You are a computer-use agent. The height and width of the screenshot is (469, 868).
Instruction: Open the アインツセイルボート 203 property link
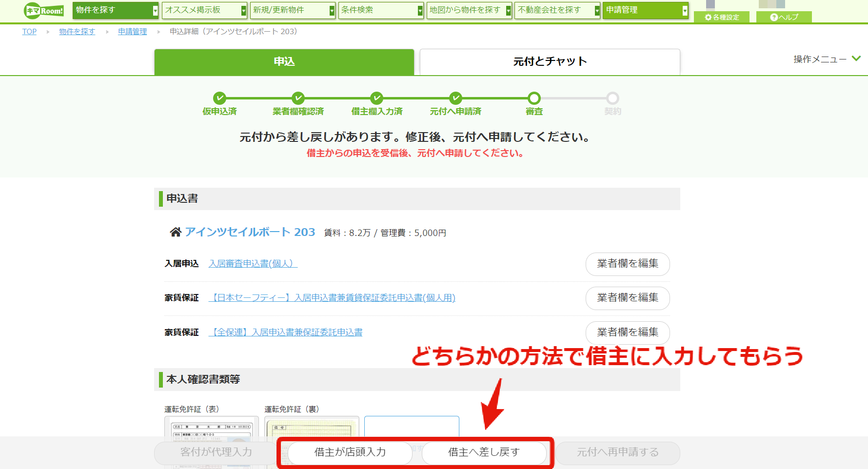[250, 232]
